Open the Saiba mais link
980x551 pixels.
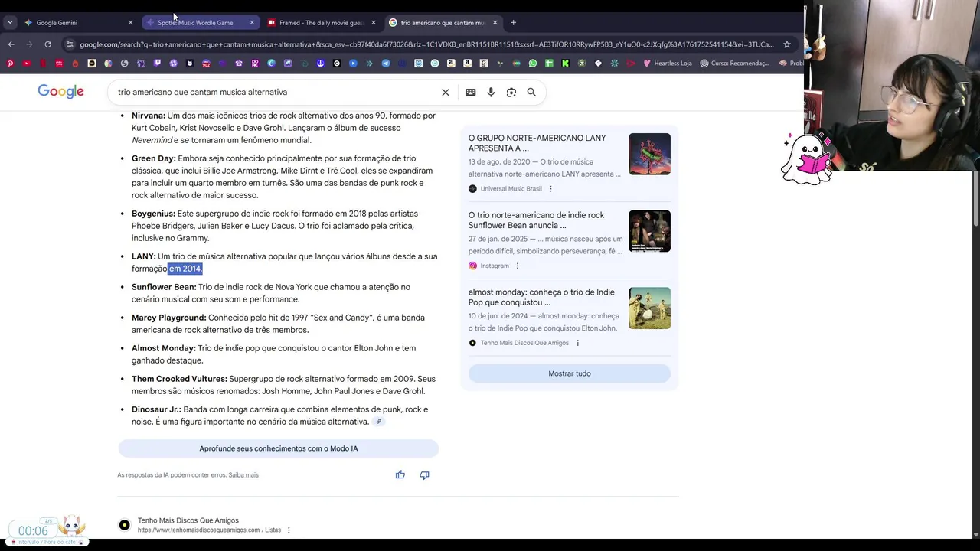click(x=243, y=475)
